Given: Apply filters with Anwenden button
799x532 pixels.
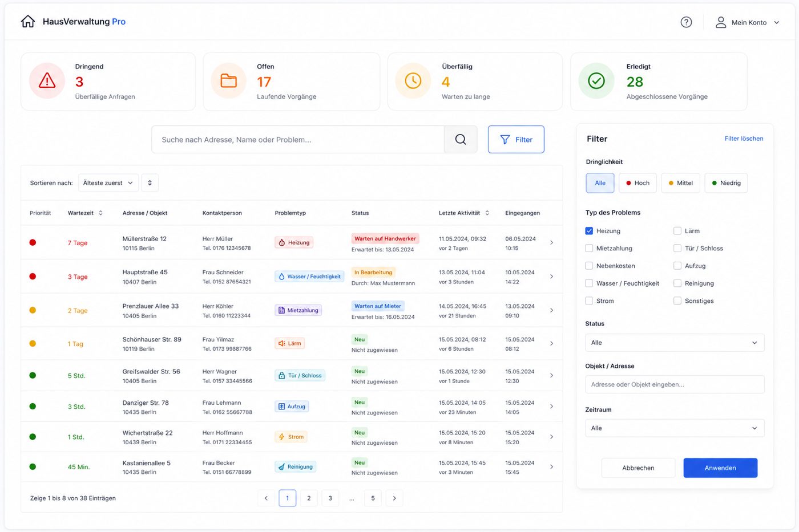Looking at the screenshot, I should [720, 468].
